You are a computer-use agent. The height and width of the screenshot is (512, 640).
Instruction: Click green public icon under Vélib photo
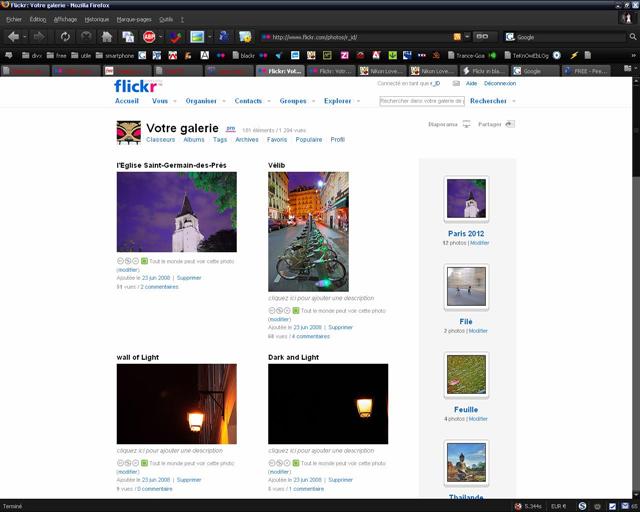tap(296, 310)
